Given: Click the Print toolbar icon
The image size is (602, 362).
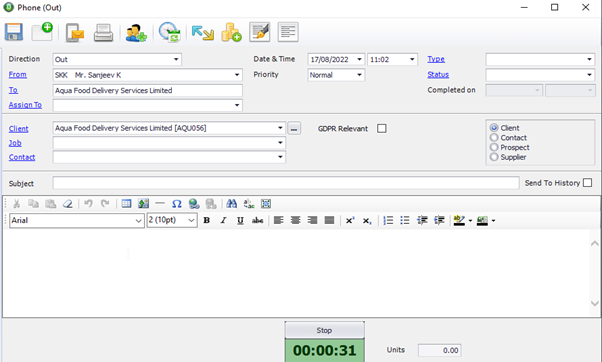Looking at the screenshot, I should tap(103, 32).
